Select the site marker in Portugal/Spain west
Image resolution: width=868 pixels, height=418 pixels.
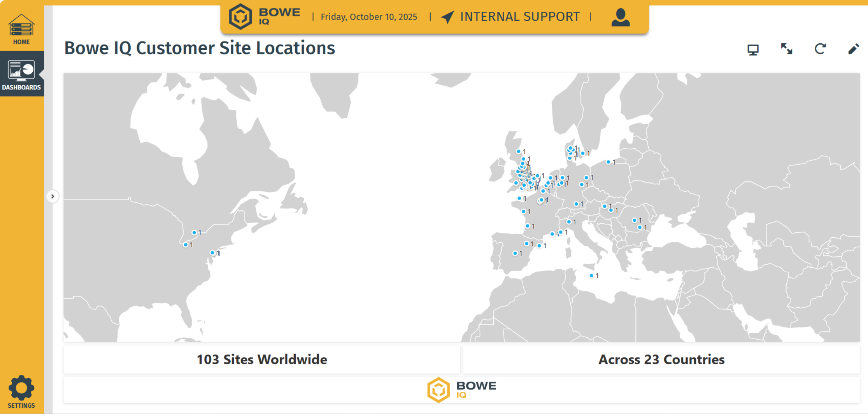point(515,253)
